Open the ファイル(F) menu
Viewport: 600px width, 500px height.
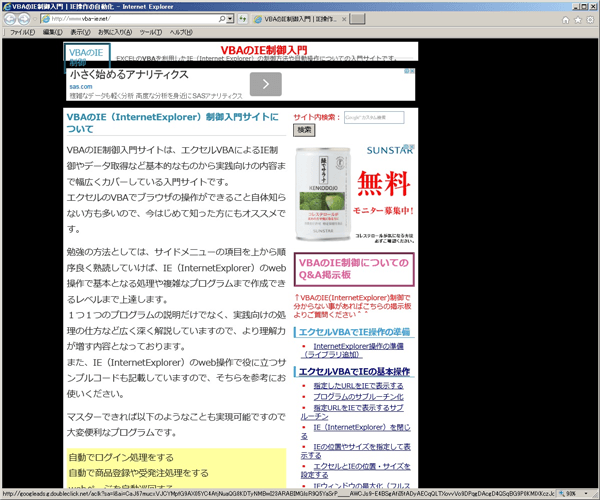22,32
